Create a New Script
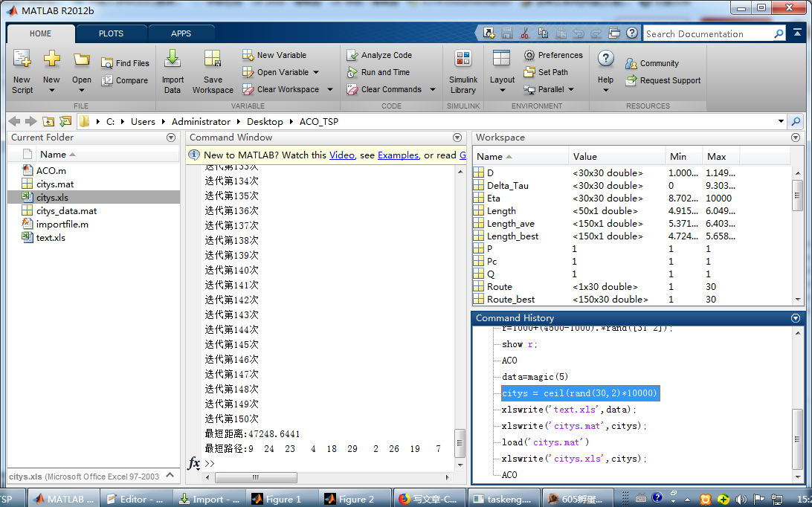 coord(22,71)
